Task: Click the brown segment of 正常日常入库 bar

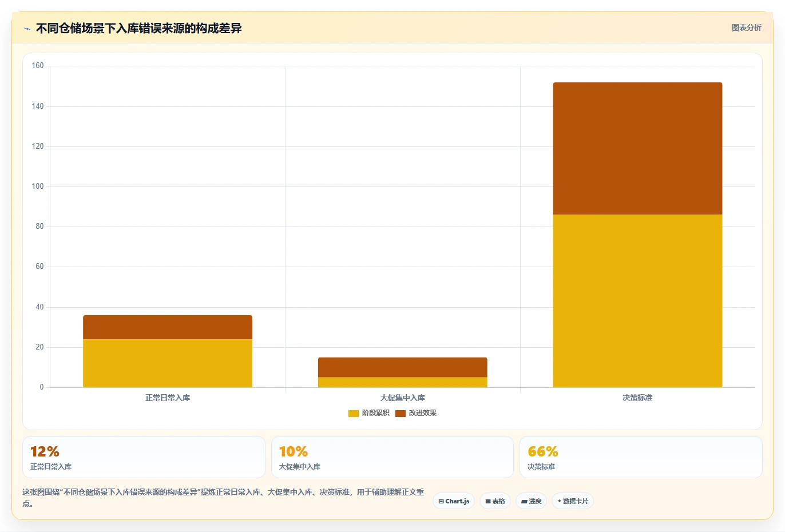Action: click(x=168, y=327)
